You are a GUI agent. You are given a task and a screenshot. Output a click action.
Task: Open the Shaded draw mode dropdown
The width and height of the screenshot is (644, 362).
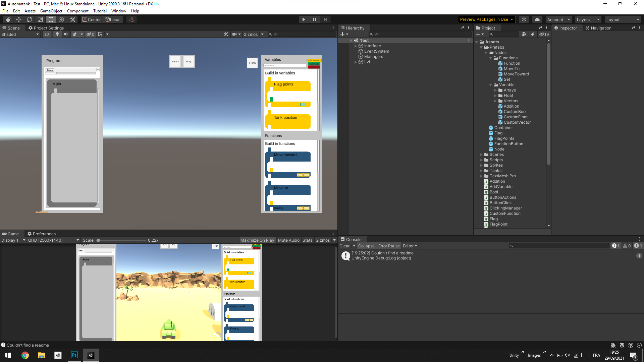(x=20, y=34)
